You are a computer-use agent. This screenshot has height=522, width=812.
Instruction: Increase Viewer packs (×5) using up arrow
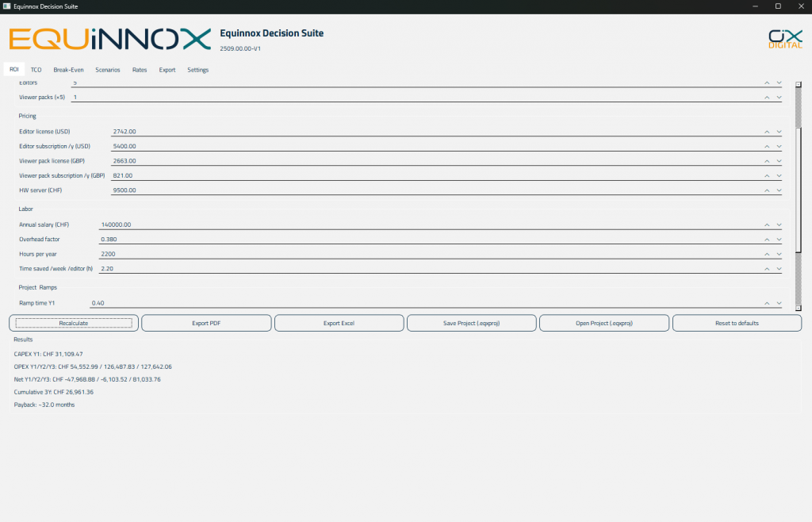click(x=767, y=98)
